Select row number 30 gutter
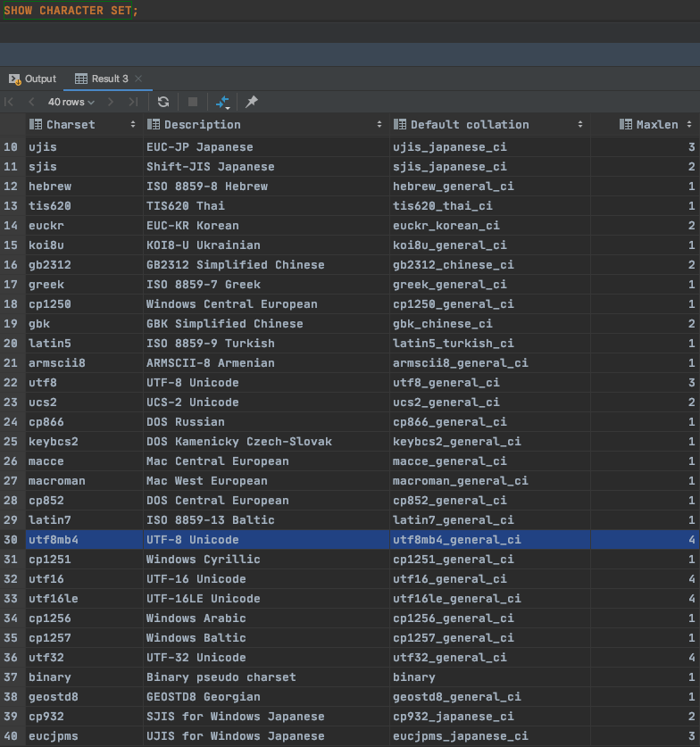 [12, 540]
